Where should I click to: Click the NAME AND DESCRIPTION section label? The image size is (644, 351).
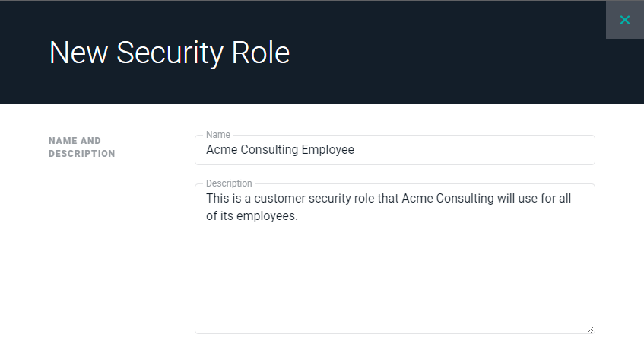point(81,147)
